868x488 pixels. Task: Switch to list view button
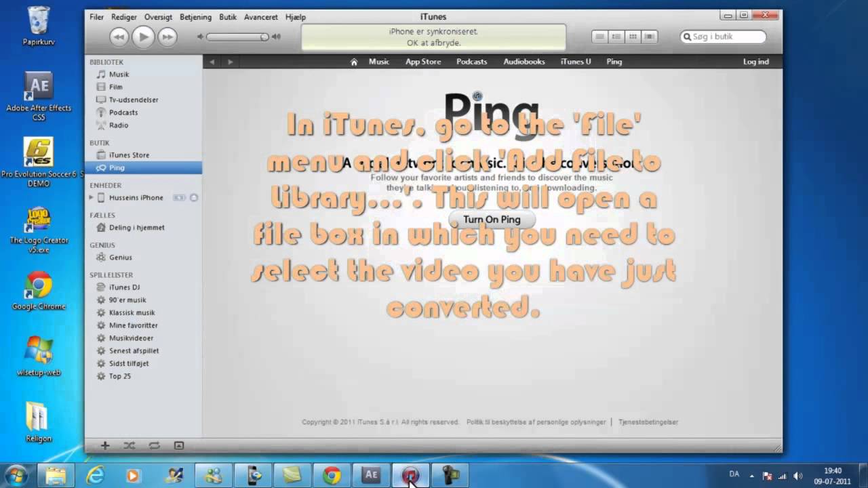(x=599, y=37)
